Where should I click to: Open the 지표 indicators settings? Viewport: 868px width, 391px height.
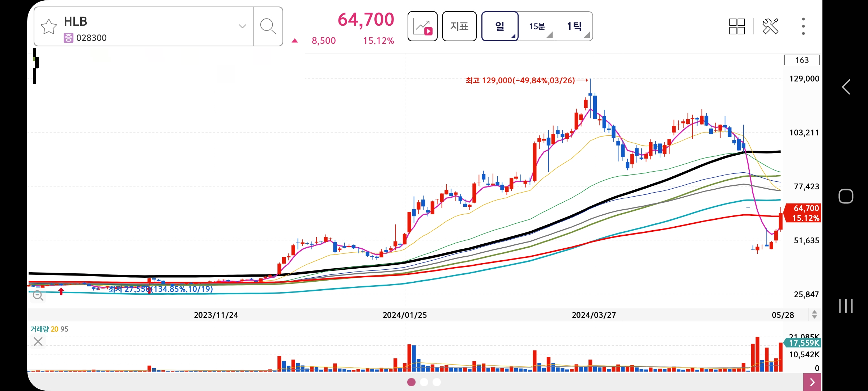pyautogui.click(x=459, y=26)
